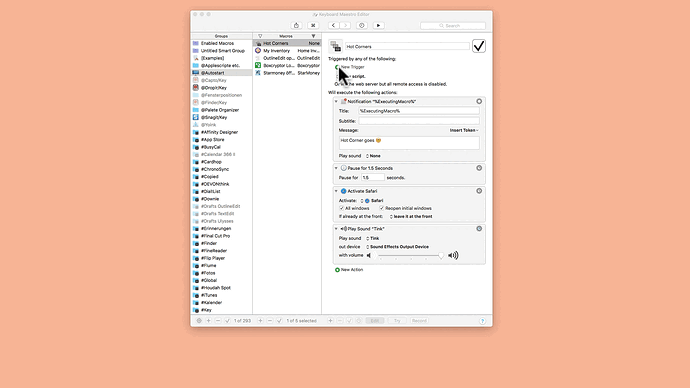This screenshot has width=690, height=388.
Task: Click the filled filter triangle in Macros header
Action: (x=313, y=36)
